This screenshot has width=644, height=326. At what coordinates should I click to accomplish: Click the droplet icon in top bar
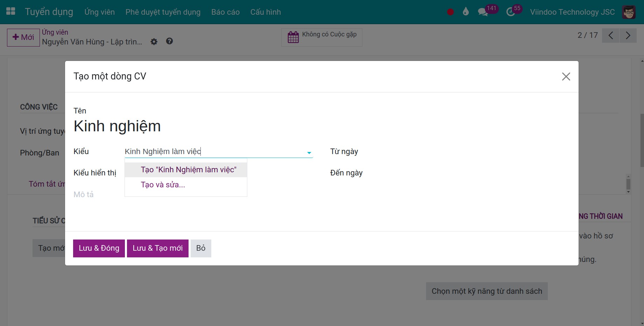click(466, 12)
